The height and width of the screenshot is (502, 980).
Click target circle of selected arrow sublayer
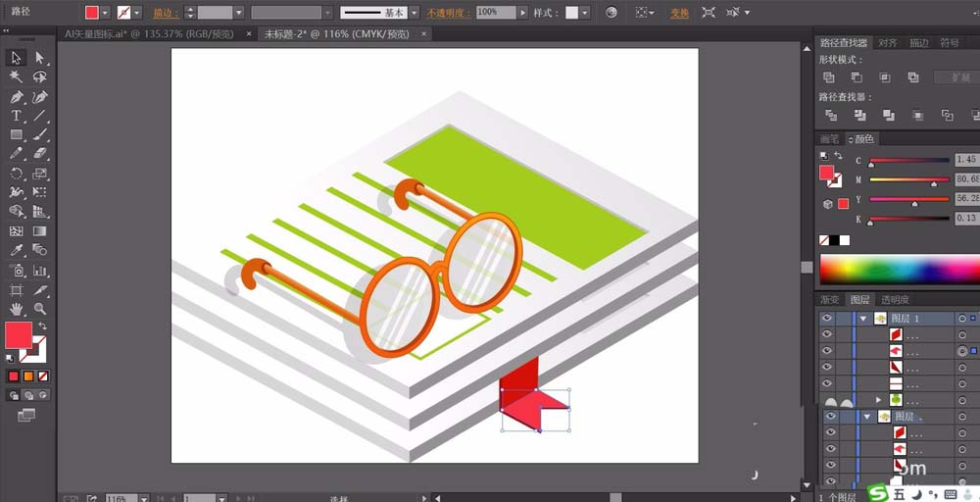[962, 351]
